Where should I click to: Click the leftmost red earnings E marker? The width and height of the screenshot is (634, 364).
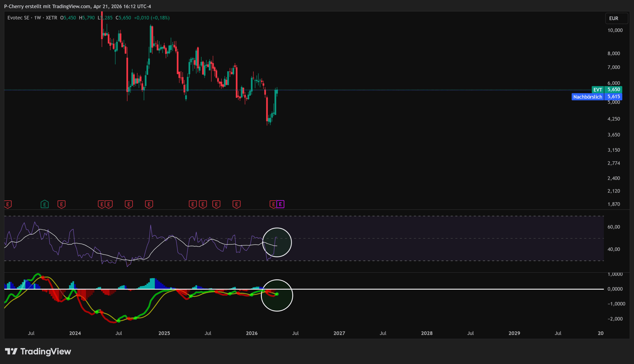pos(8,204)
